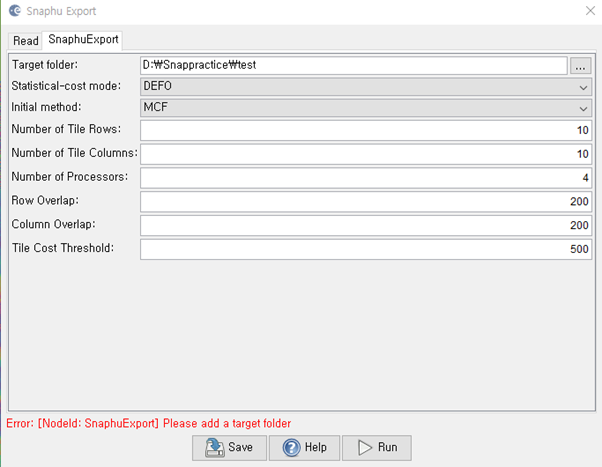This screenshot has width=602, height=467.
Task: Select the SnaphuExport tab
Action: pos(83,40)
